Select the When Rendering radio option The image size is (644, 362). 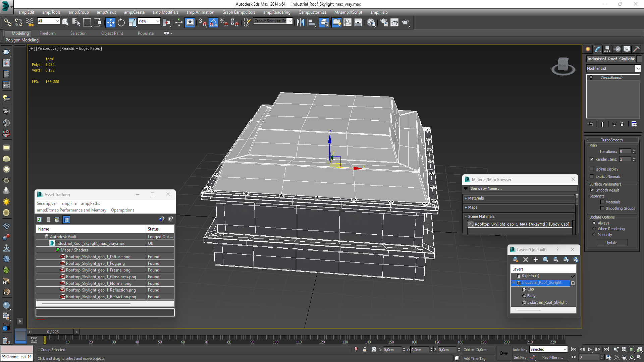[594, 229]
